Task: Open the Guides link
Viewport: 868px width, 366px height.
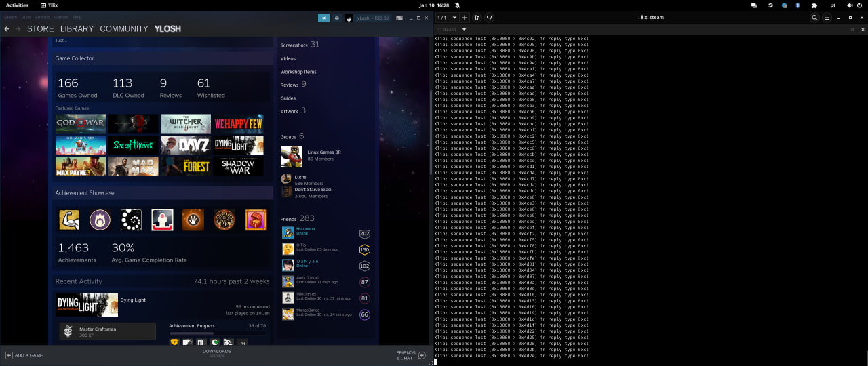Action: 288,98
